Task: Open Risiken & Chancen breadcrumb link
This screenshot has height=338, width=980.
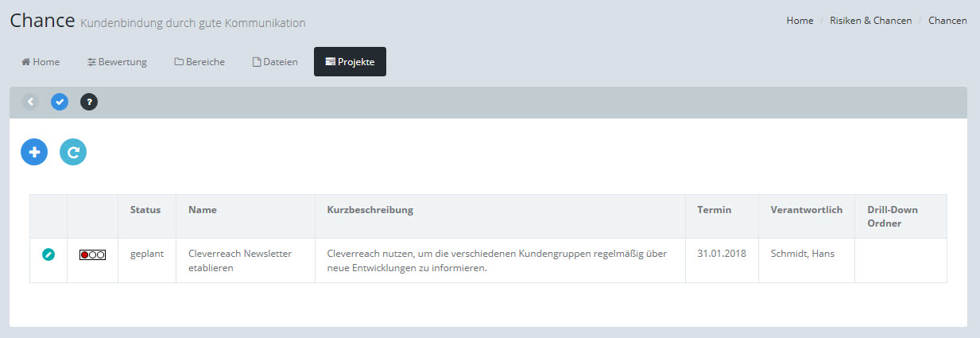Action: tap(870, 21)
